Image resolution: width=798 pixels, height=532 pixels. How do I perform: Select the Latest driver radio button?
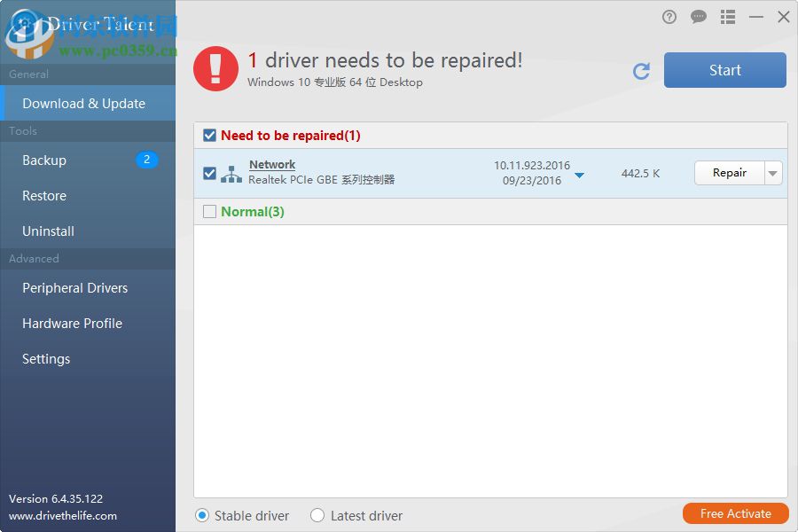tap(317, 516)
